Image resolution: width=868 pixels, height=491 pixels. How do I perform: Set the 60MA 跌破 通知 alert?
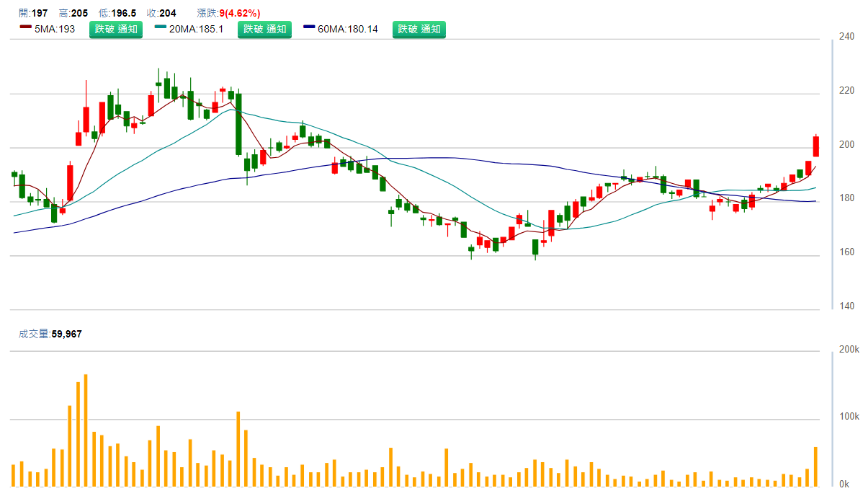[x=419, y=30]
